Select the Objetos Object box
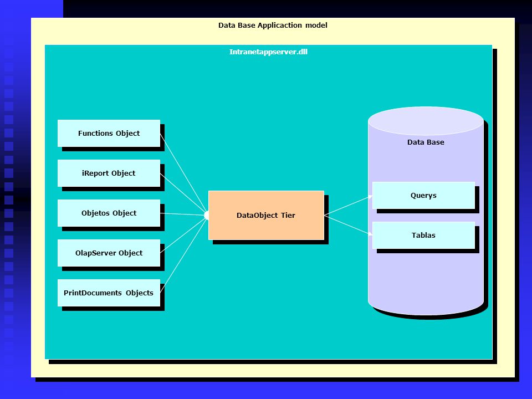The image size is (532, 399). [109, 213]
